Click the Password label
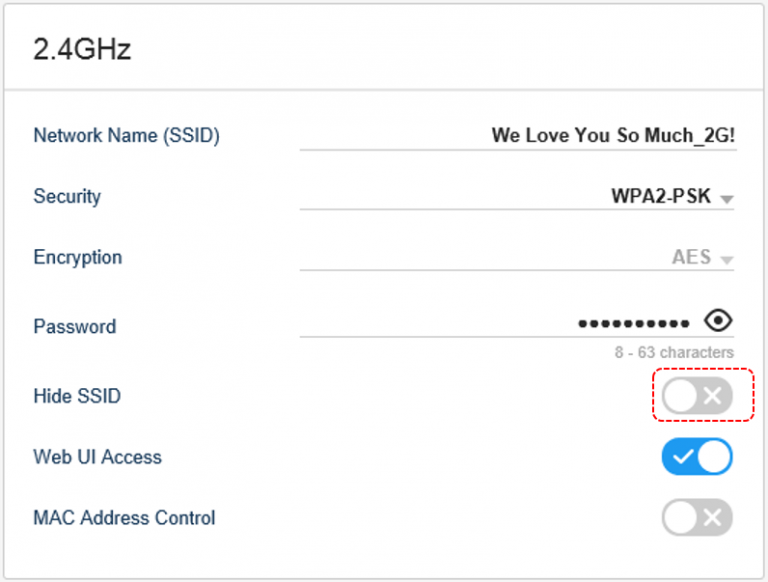Image resolution: width=768 pixels, height=582 pixels. (74, 326)
